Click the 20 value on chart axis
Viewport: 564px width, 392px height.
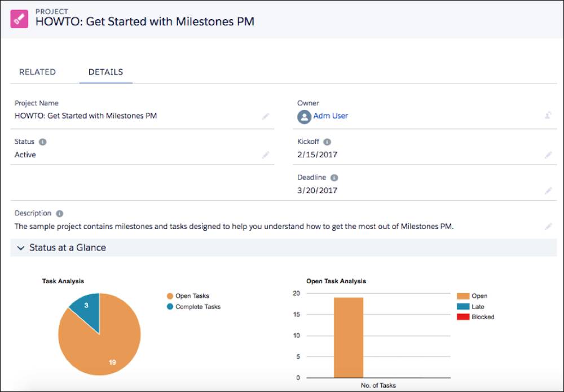pyautogui.click(x=297, y=293)
